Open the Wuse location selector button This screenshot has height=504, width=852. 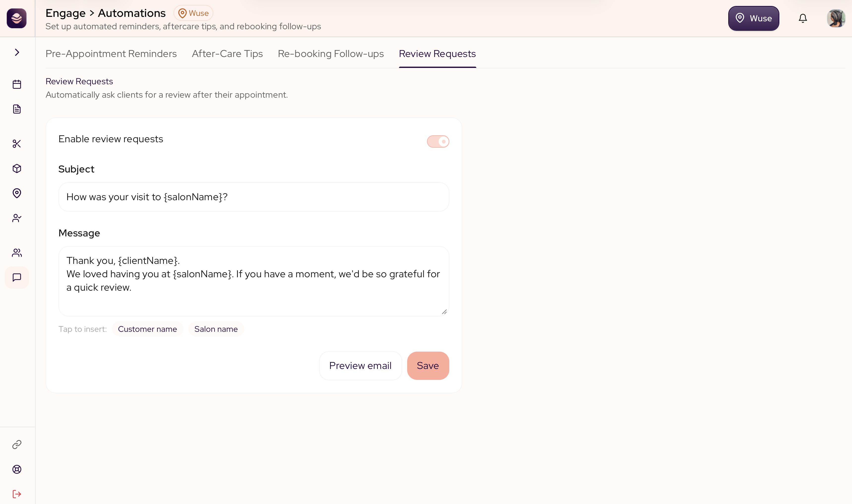tap(754, 18)
